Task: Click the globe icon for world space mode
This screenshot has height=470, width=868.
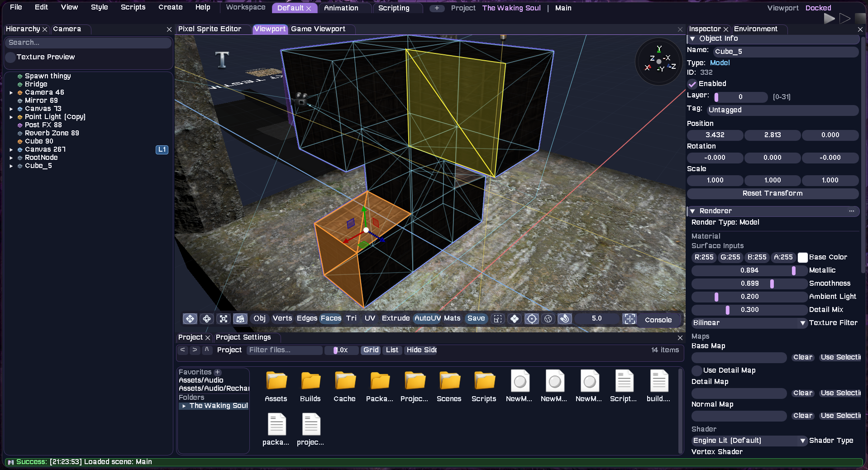Action: 548,319
